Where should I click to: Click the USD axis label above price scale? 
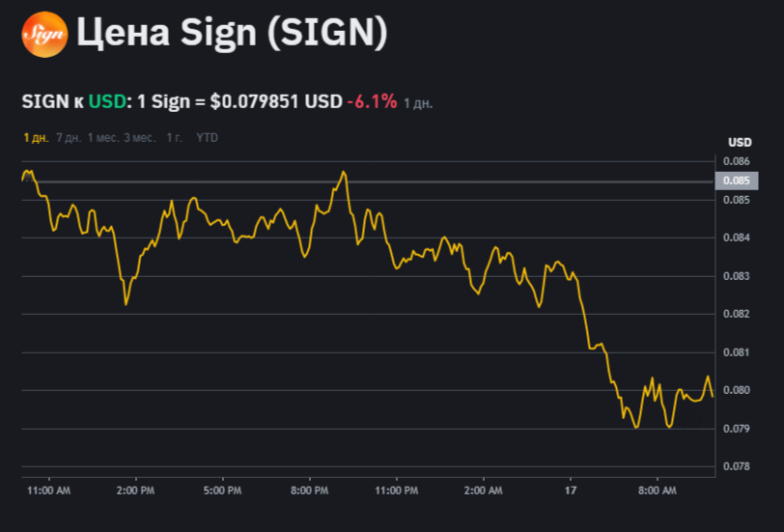coord(739,143)
